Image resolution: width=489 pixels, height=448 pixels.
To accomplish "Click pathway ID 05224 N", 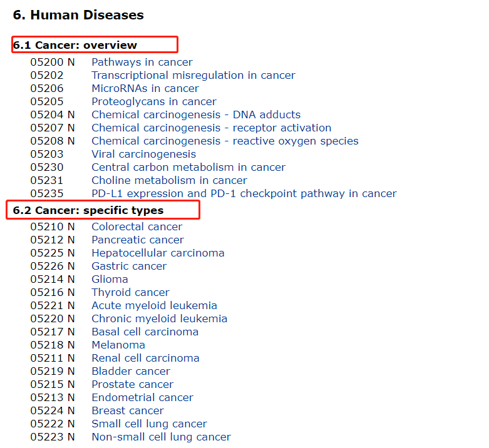I will [x=53, y=410].
